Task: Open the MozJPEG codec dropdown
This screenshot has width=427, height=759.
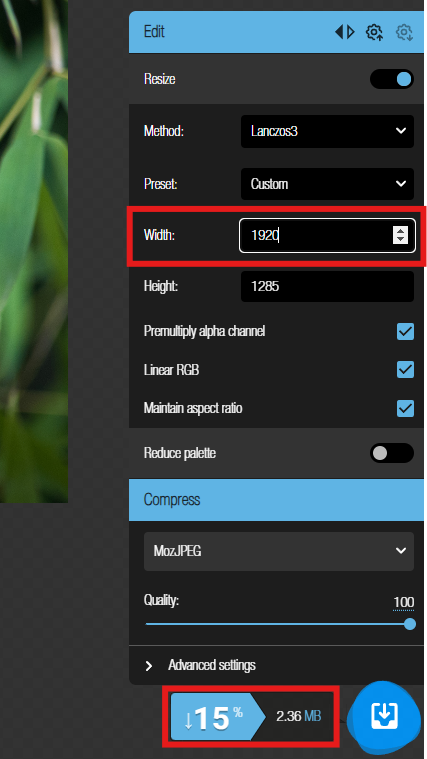Action: (x=279, y=551)
